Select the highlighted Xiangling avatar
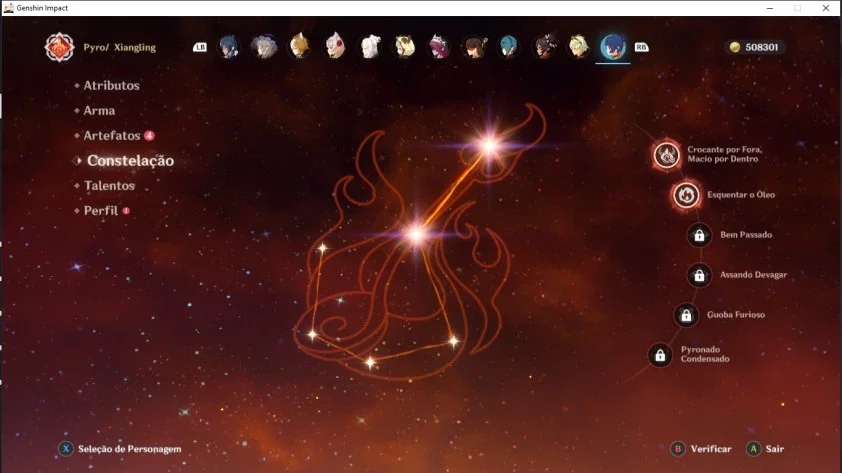The height and width of the screenshot is (473, 842). (x=613, y=47)
